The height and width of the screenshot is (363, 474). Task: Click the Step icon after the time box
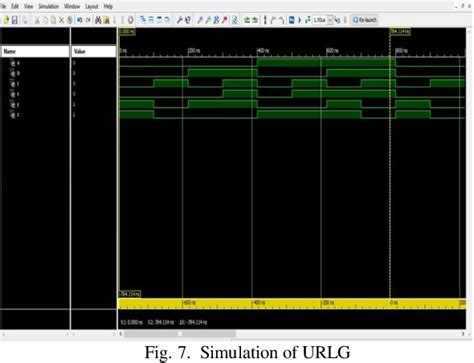click(x=337, y=20)
